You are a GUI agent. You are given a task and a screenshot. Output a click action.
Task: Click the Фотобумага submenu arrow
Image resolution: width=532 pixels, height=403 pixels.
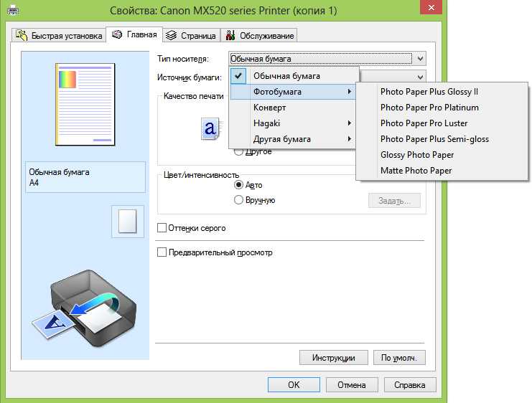point(349,92)
